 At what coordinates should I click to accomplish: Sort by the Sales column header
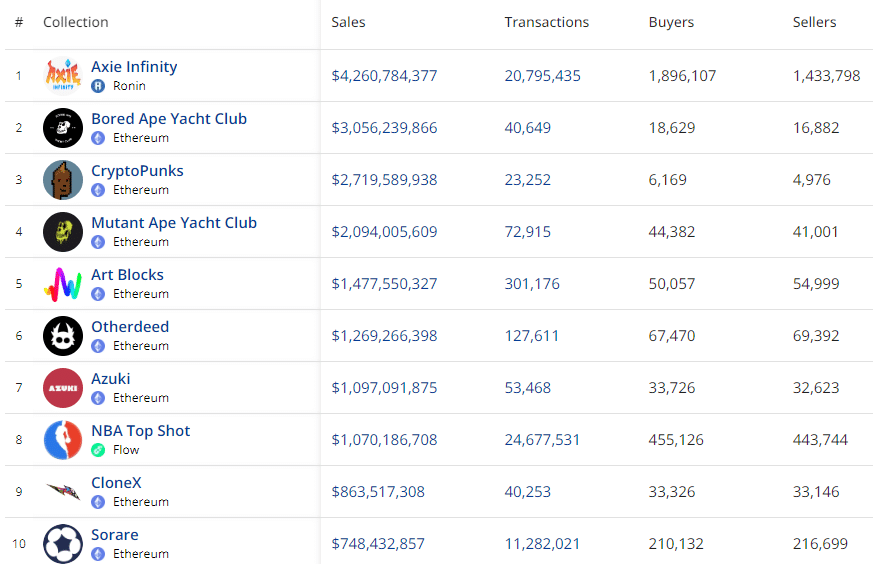pyautogui.click(x=349, y=22)
